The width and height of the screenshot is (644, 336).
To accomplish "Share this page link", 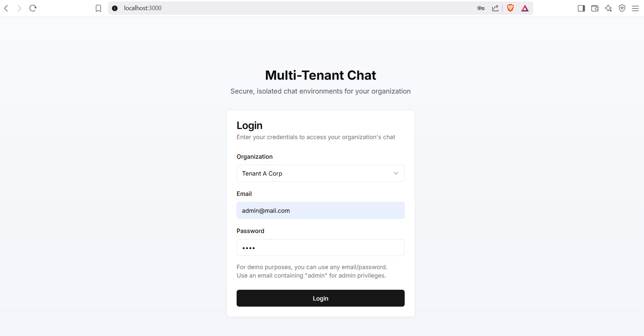I will click(x=495, y=8).
